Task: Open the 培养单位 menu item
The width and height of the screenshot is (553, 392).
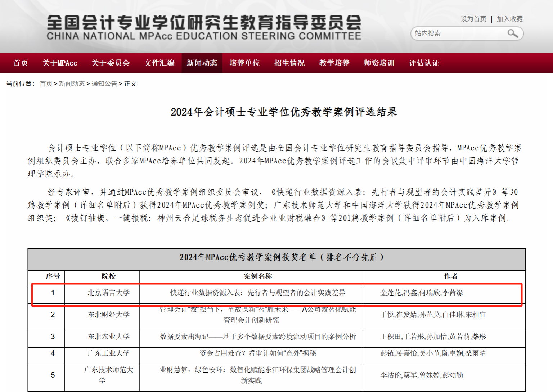Action: coord(245,63)
